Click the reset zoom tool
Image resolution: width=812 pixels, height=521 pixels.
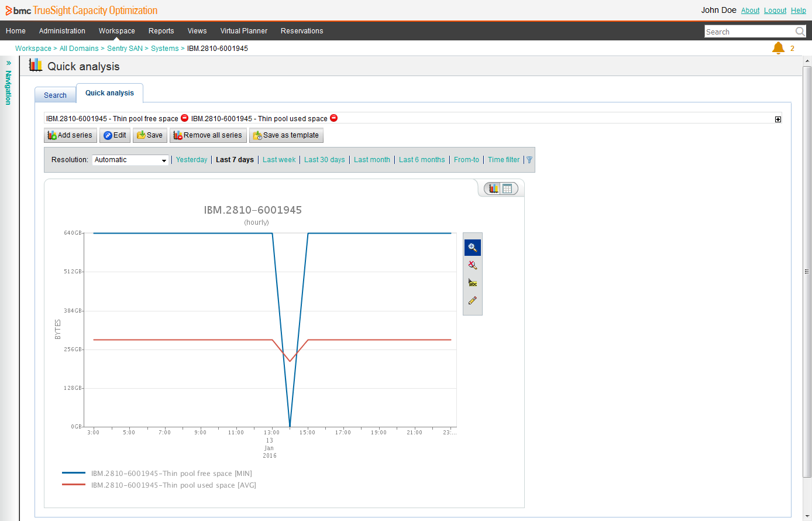click(473, 265)
